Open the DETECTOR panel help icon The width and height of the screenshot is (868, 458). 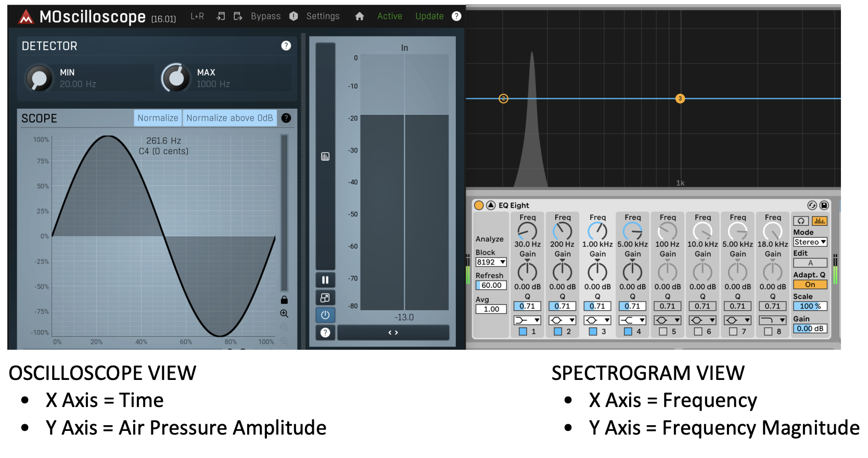(x=286, y=46)
